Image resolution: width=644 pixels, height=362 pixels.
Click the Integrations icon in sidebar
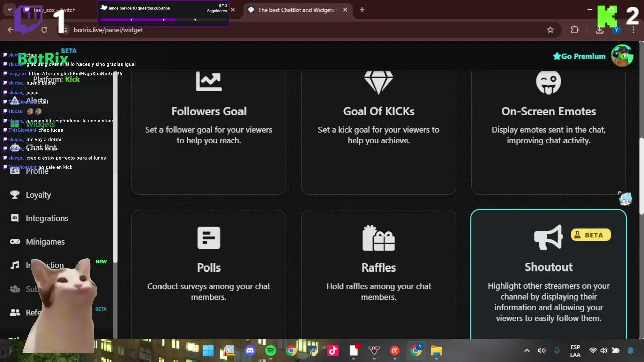pos(15,218)
